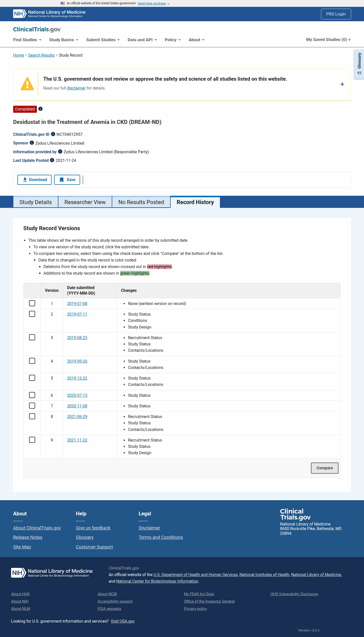Expand the disclaimer banner with plus icon
Screen dimensions: 364x637
pyautogui.click(x=342, y=84)
